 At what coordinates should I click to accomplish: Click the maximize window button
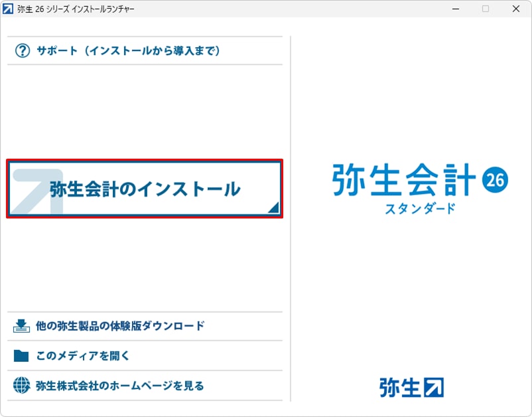click(485, 9)
